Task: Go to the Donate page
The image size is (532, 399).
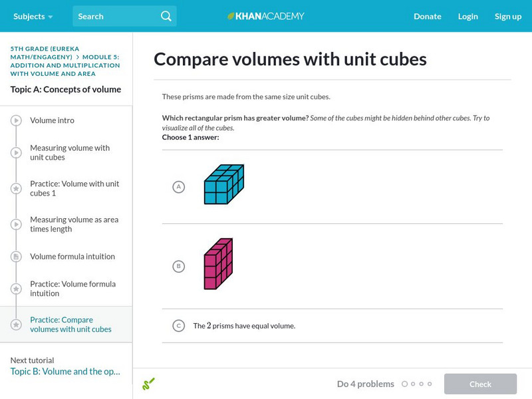Action: [427, 17]
